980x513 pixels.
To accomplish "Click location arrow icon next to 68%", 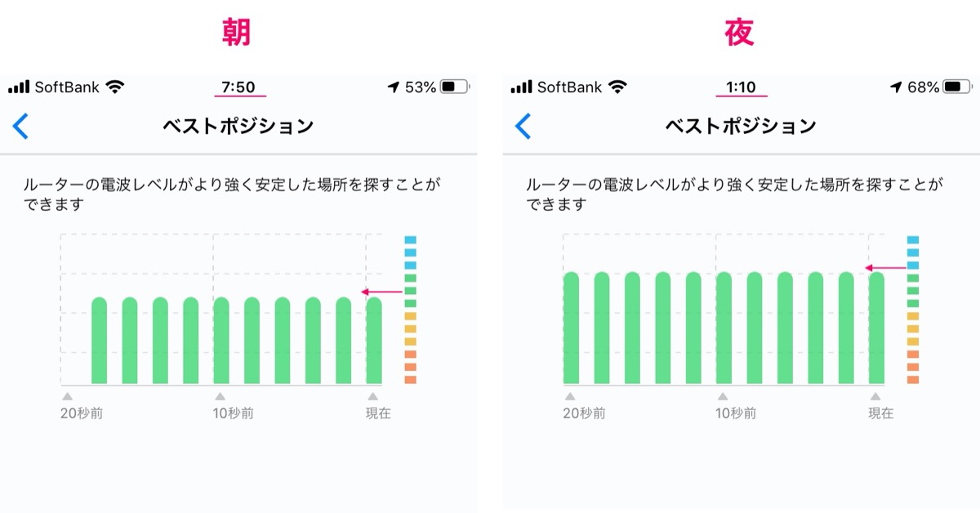I will (x=897, y=87).
